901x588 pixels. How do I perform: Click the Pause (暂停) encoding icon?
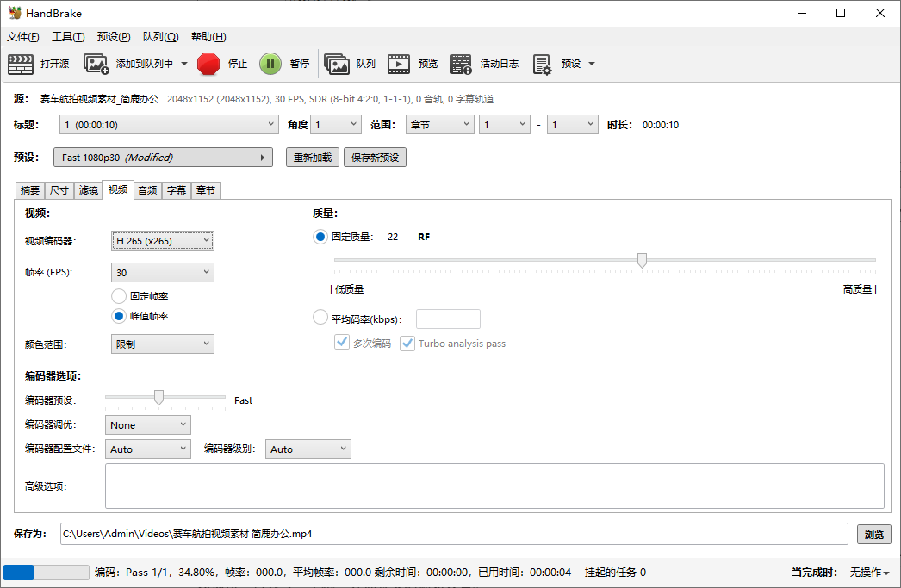point(270,63)
